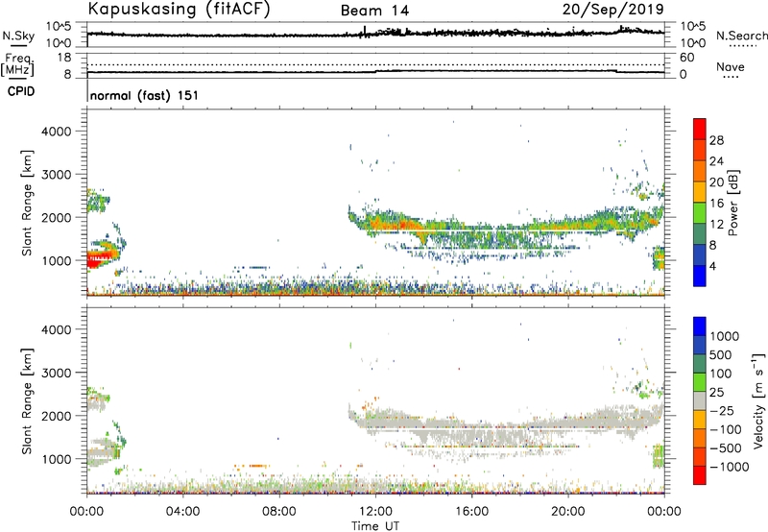The width and height of the screenshot is (768, 532).
Task: Click the 16:00 time axis tick label
Action: 471,512
